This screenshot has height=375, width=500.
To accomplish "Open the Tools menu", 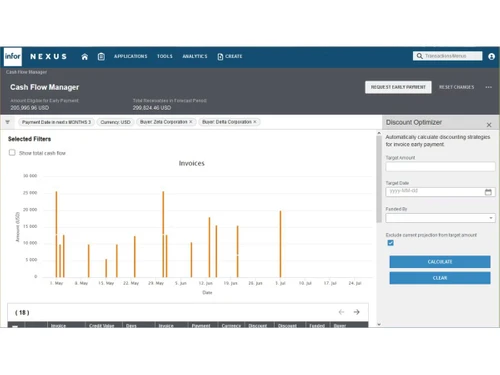I will click(165, 56).
